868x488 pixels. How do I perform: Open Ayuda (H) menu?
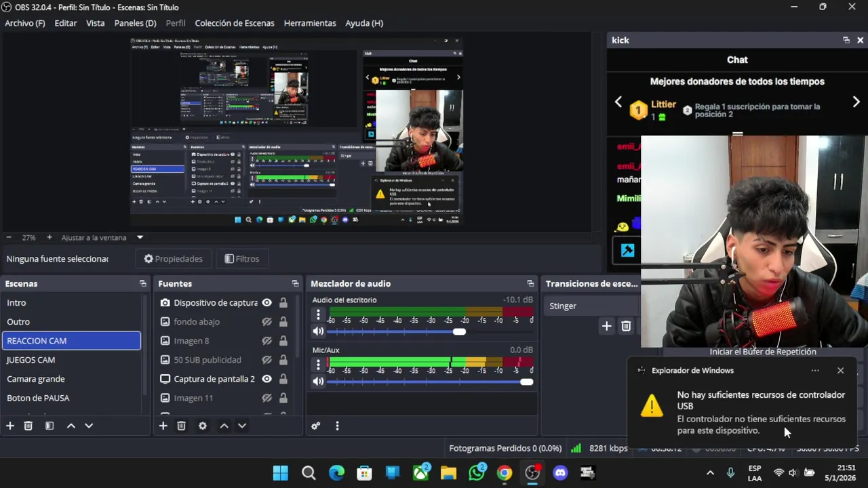coord(364,23)
